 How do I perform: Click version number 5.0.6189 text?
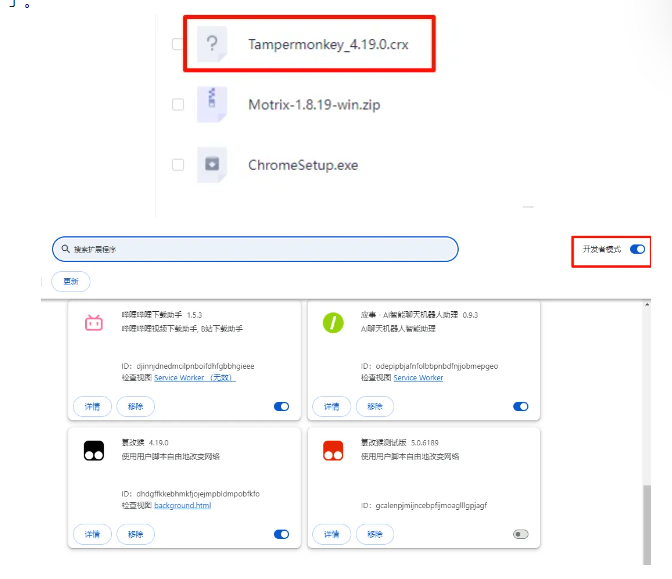(x=425, y=443)
